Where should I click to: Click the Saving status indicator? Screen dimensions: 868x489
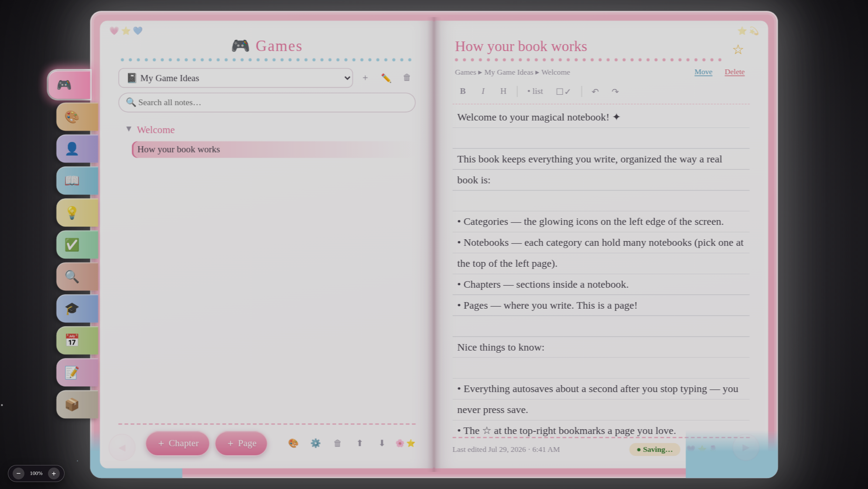(654, 449)
